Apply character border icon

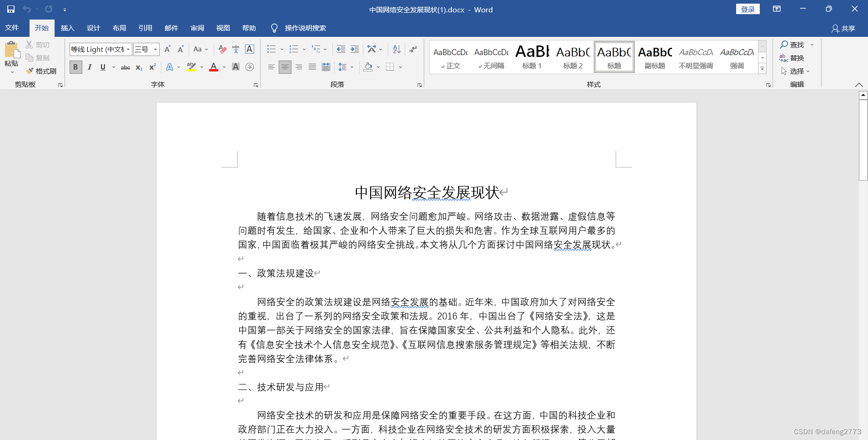(250, 49)
